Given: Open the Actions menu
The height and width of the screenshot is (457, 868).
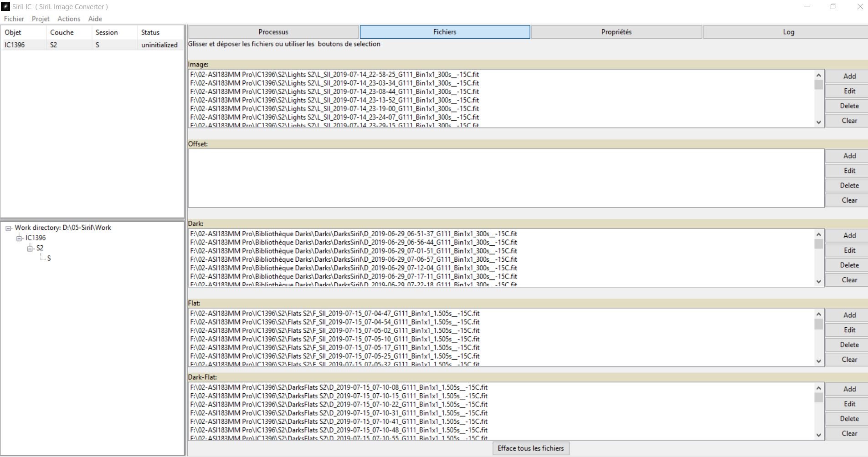Looking at the screenshot, I should 69,19.
